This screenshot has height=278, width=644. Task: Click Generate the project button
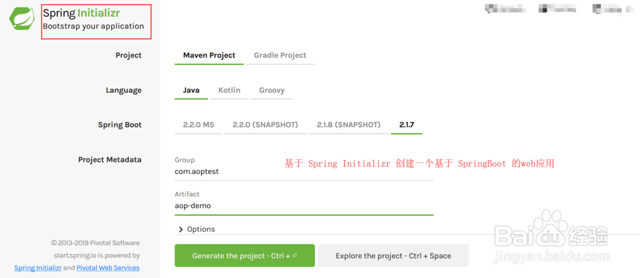click(245, 256)
